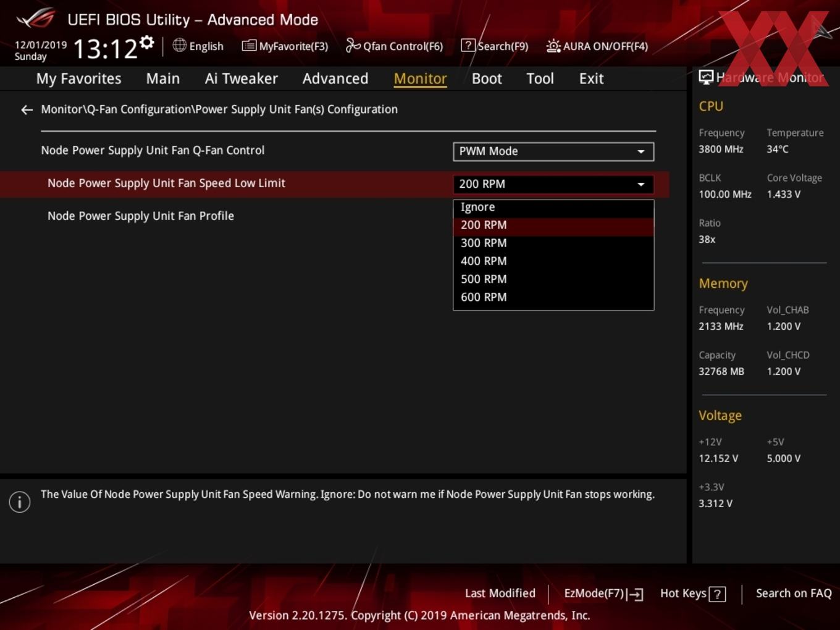This screenshot has width=840, height=630.
Task: Switch to the Boot tab
Action: coord(487,79)
